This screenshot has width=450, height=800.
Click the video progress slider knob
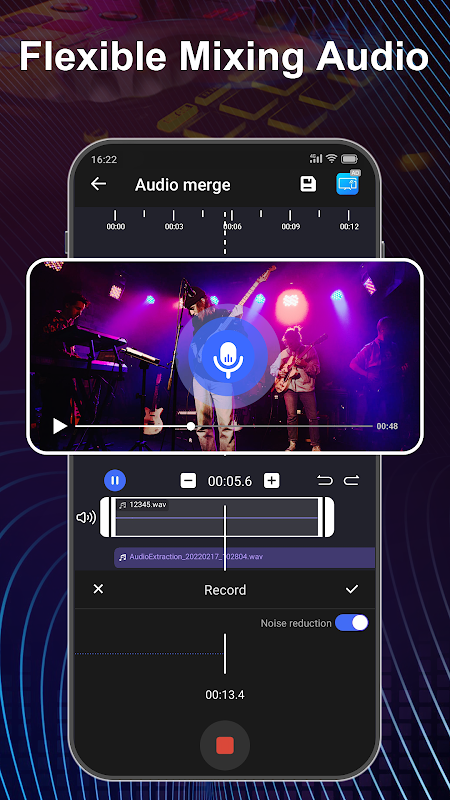click(191, 426)
